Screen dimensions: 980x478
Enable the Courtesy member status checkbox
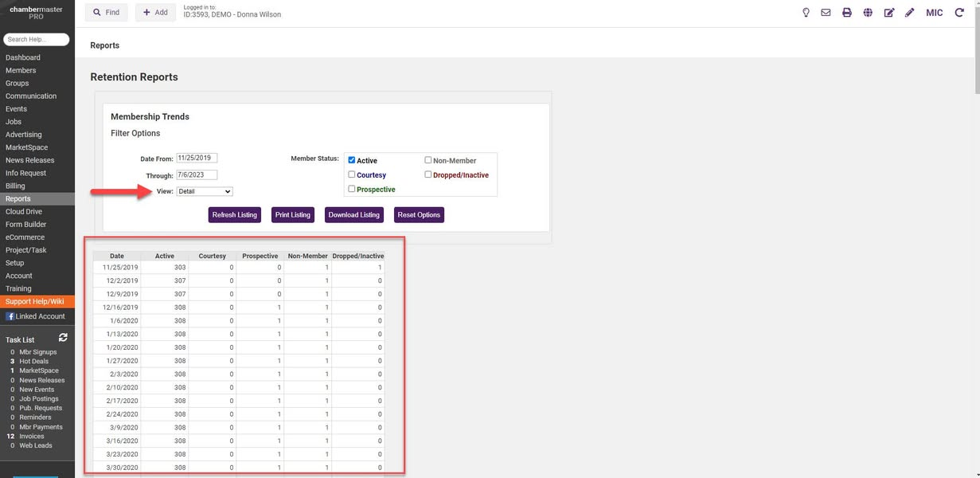click(352, 174)
